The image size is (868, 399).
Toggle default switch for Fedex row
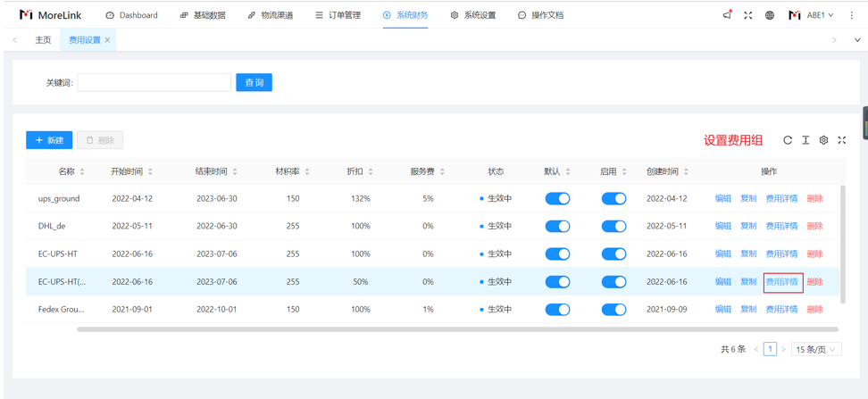point(557,310)
